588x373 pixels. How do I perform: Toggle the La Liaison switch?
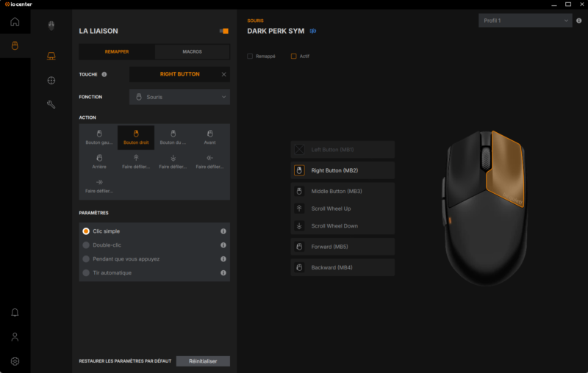224,31
